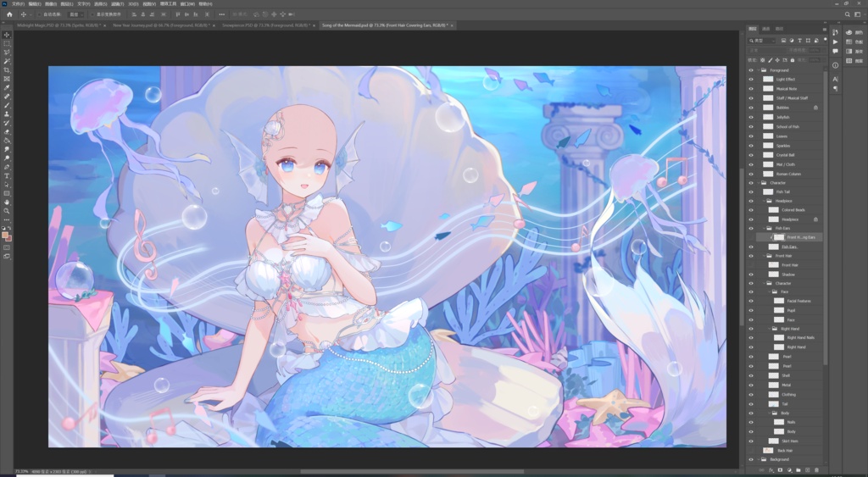Screen dimensions: 868x477
Task: Open the Properties info panel icon
Action: (835, 65)
